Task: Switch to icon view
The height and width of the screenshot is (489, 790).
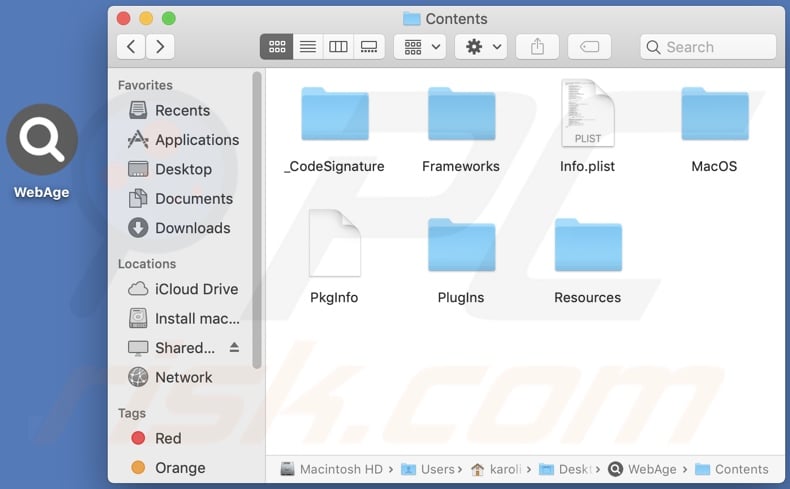Action: pos(277,47)
